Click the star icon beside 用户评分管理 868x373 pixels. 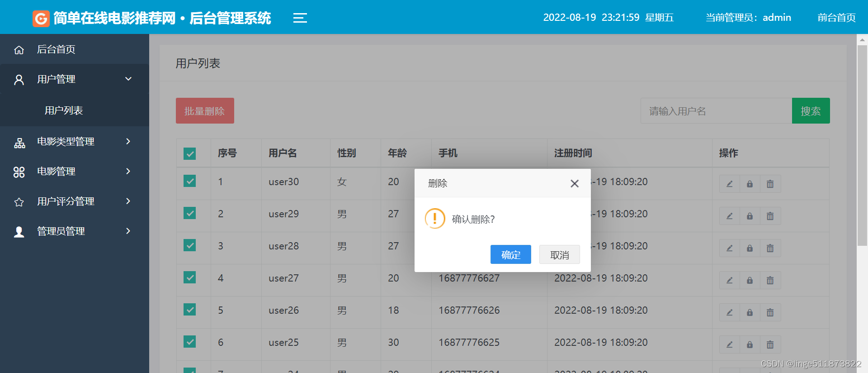pyautogui.click(x=19, y=202)
